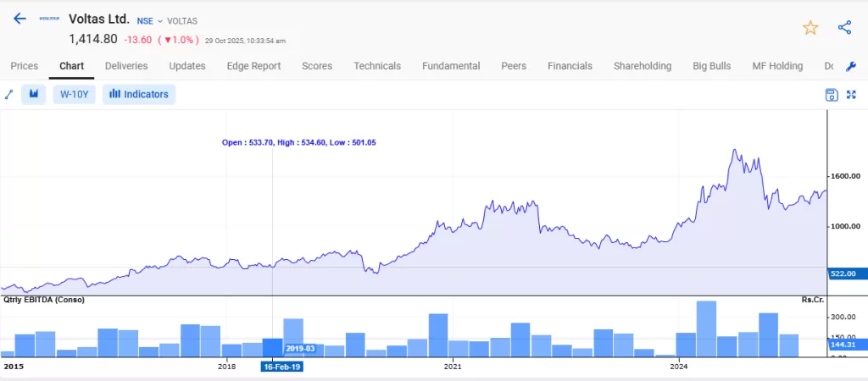Click the Open/High/Low tooltip text
Image resolution: width=868 pixels, height=381 pixels.
click(x=299, y=142)
